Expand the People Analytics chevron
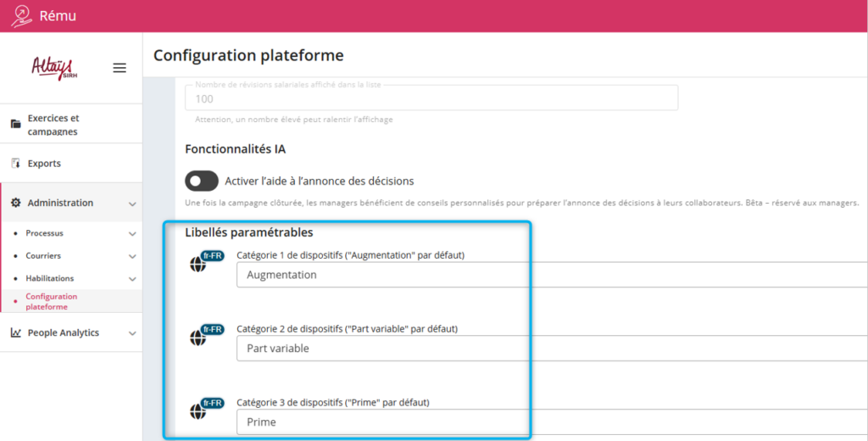 pos(132,333)
